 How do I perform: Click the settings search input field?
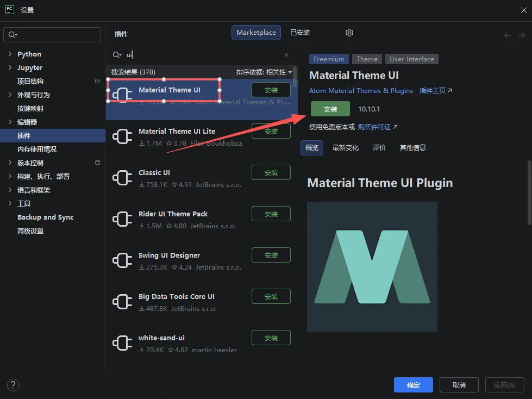pos(52,35)
